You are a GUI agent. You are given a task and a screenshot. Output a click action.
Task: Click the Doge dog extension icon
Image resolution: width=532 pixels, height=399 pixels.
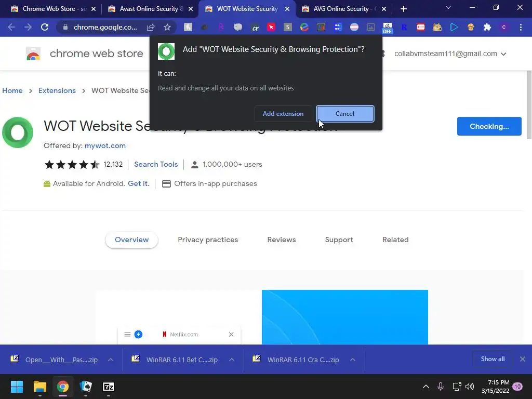[x=437, y=27]
